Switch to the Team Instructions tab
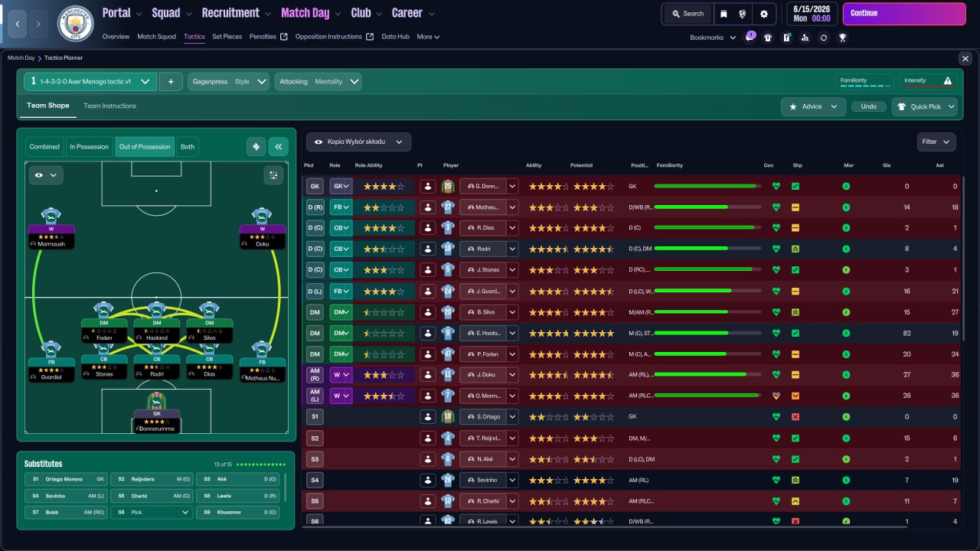The height and width of the screenshot is (551, 980). (109, 106)
